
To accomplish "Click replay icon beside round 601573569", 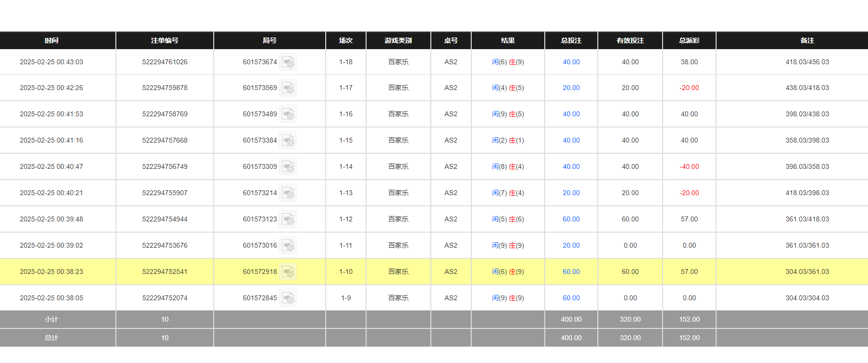I will [288, 88].
